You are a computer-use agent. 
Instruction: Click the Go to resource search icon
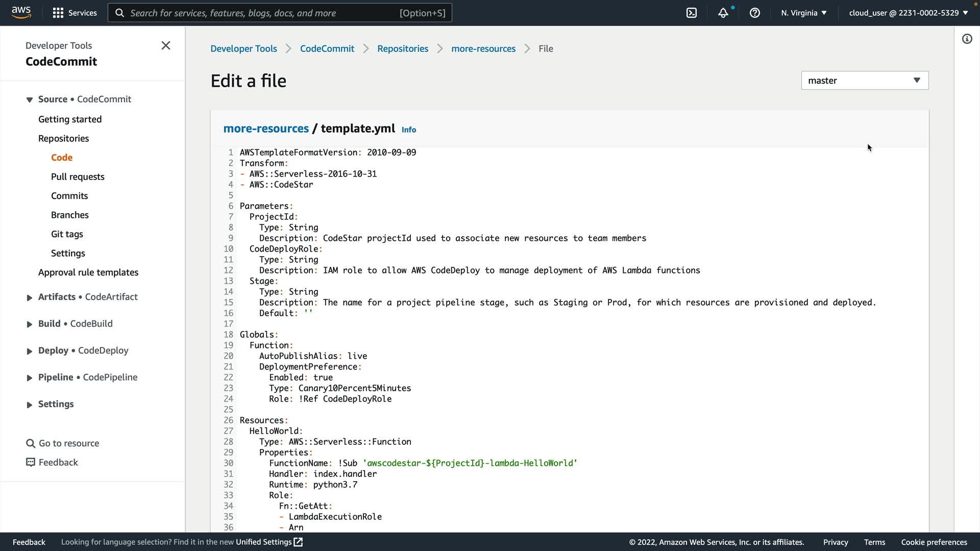31,443
